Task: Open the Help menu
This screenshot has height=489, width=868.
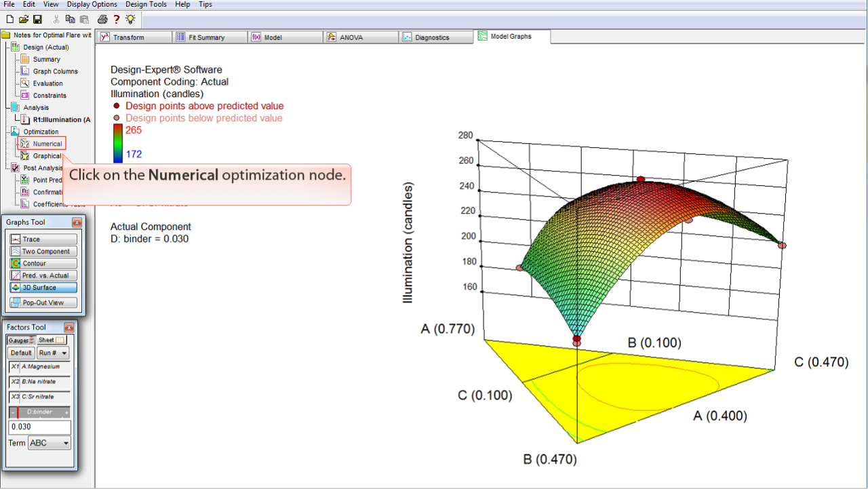Action: click(182, 4)
